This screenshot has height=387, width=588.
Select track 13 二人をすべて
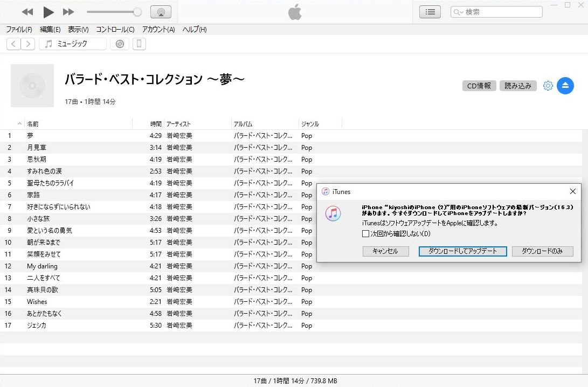[291, 278]
